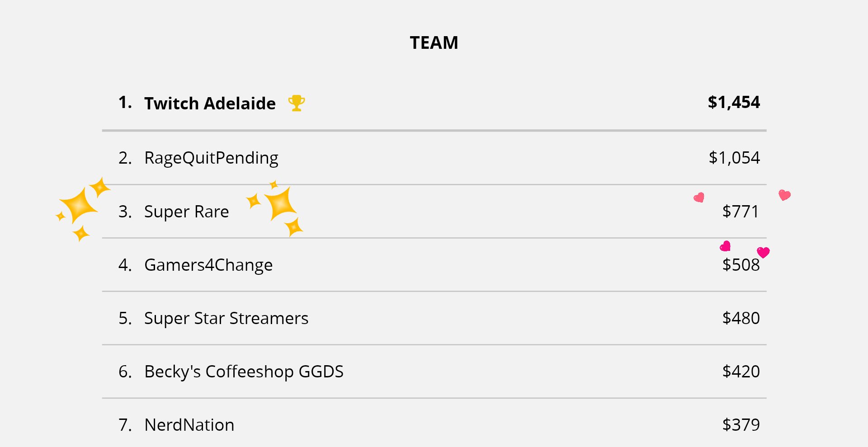
Task: Select the NerdNation team name
Action: (x=189, y=425)
